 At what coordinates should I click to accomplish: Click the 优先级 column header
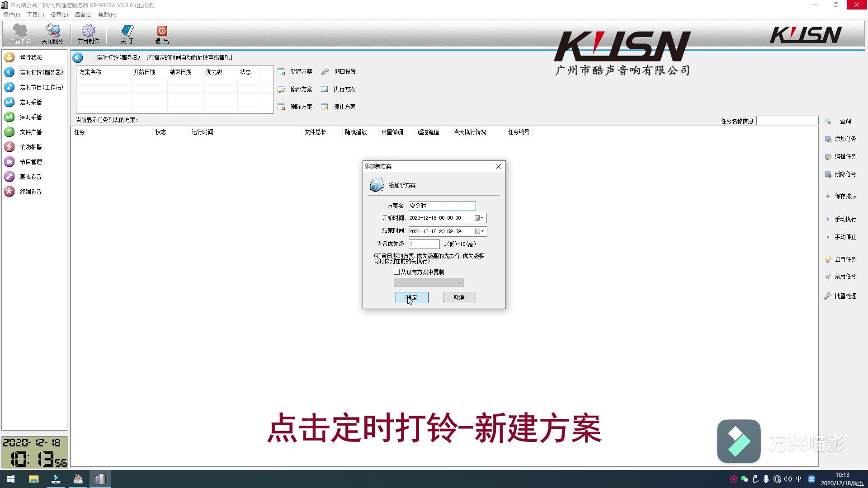click(220, 72)
